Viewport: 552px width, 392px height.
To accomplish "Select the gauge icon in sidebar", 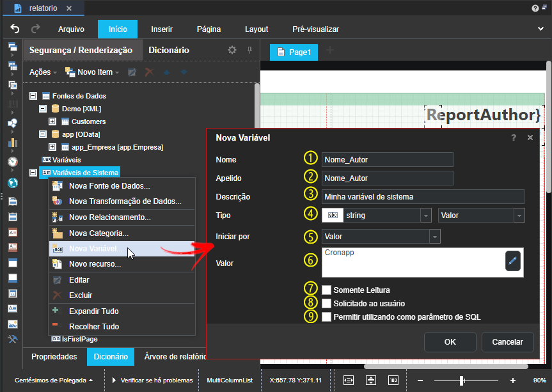I will pos(13,162).
